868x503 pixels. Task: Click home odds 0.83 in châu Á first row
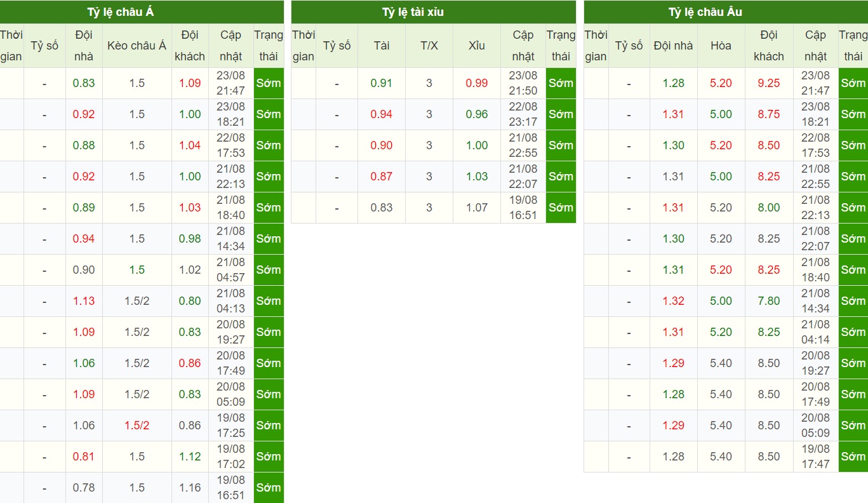click(84, 83)
